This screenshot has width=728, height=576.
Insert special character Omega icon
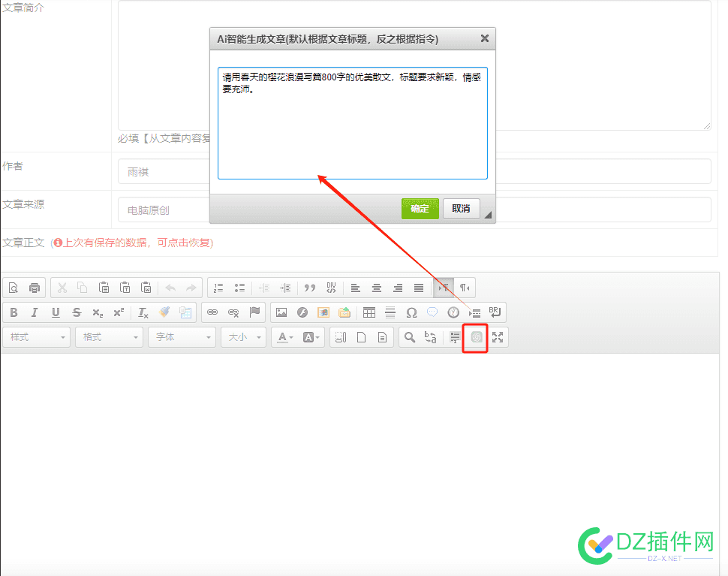click(411, 312)
